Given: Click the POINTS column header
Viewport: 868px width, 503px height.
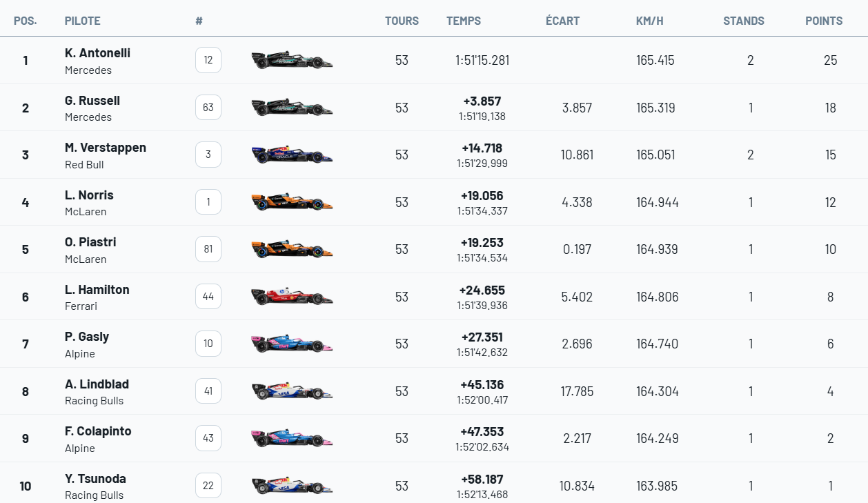Looking at the screenshot, I should [x=824, y=21].
